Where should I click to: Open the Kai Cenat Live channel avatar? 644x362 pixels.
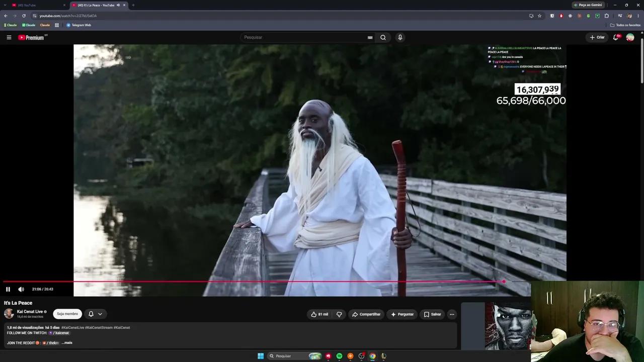pos(9,314)
